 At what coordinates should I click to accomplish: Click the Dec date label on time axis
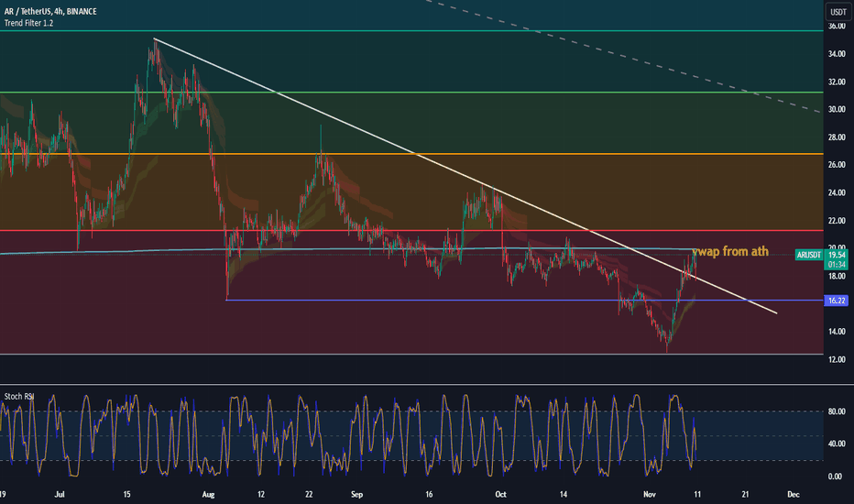tap(794, 494)
